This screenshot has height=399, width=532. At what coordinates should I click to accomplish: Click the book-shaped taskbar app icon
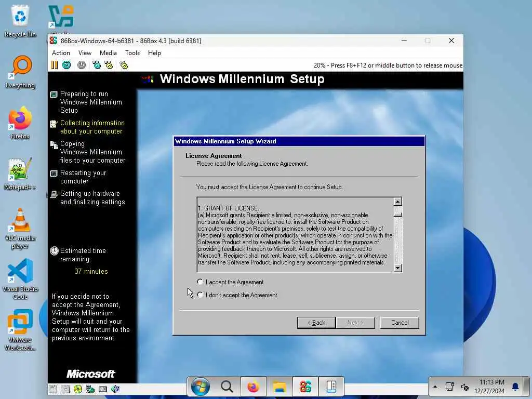(331, 387)
